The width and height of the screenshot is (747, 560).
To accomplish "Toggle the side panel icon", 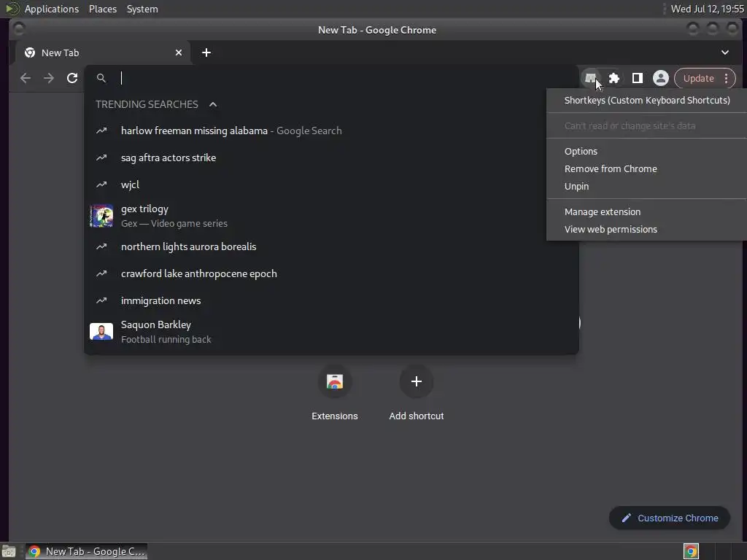I will coord(638,78).
